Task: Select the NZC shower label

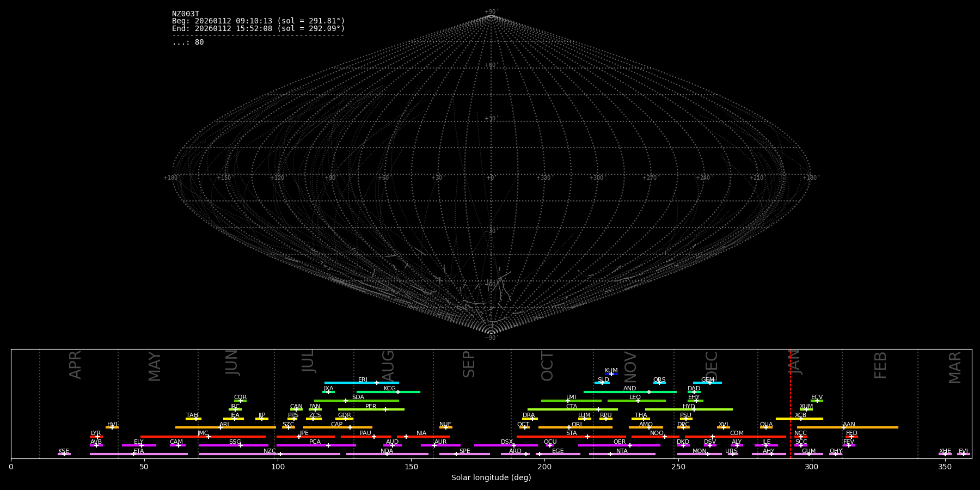Action: [269, 451]
